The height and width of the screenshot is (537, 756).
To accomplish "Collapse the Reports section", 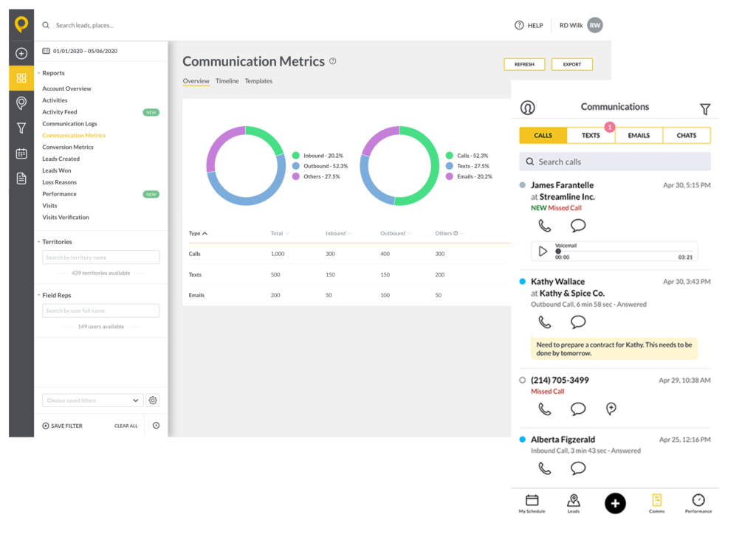I will point(38,73).
